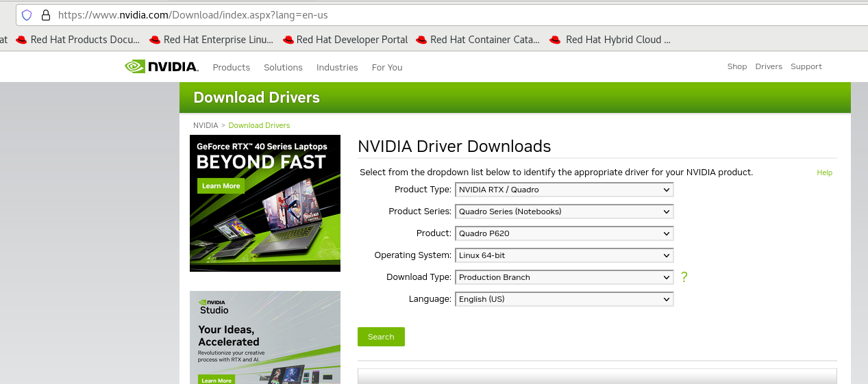Click the green Search button
868x384 pixels.
coord(381,337)
